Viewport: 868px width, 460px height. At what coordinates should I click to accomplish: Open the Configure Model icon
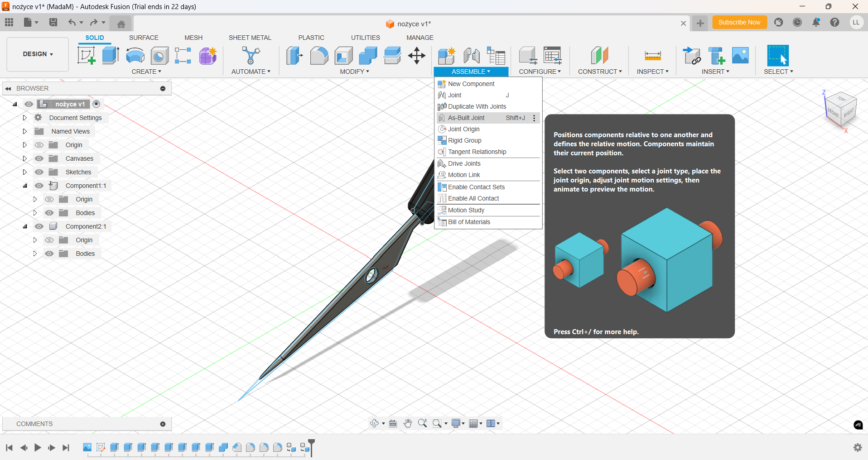point(528,56)
